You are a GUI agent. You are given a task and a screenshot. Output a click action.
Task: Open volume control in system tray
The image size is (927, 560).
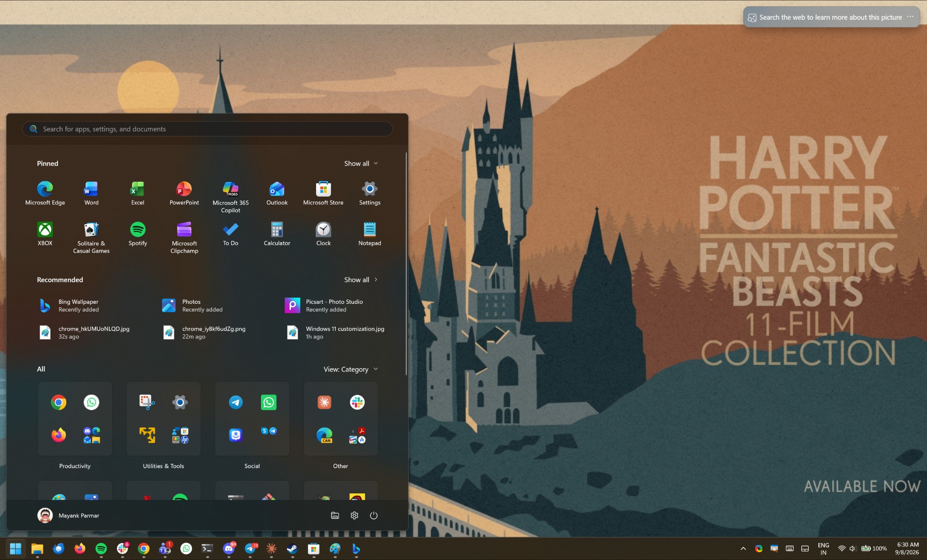point(853,548)
